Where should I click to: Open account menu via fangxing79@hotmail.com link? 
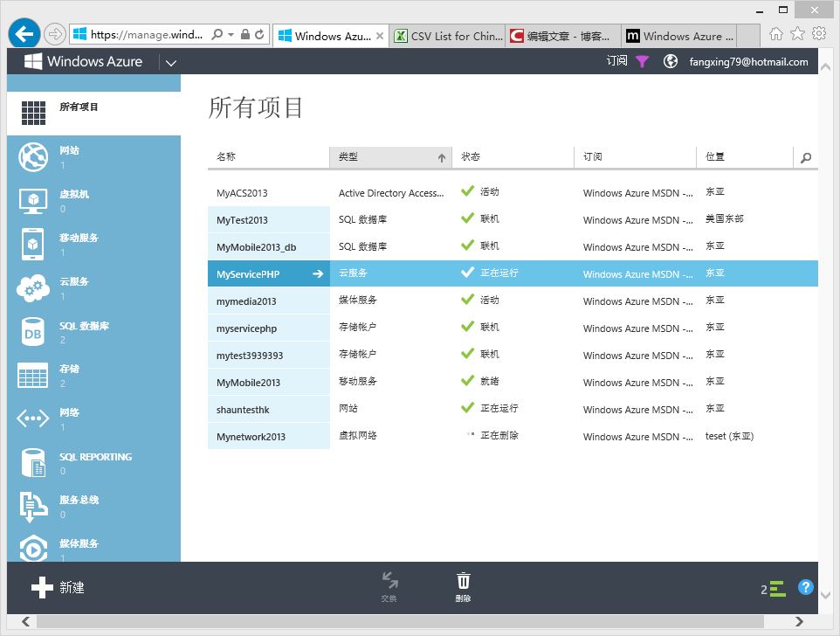[748, 61]
